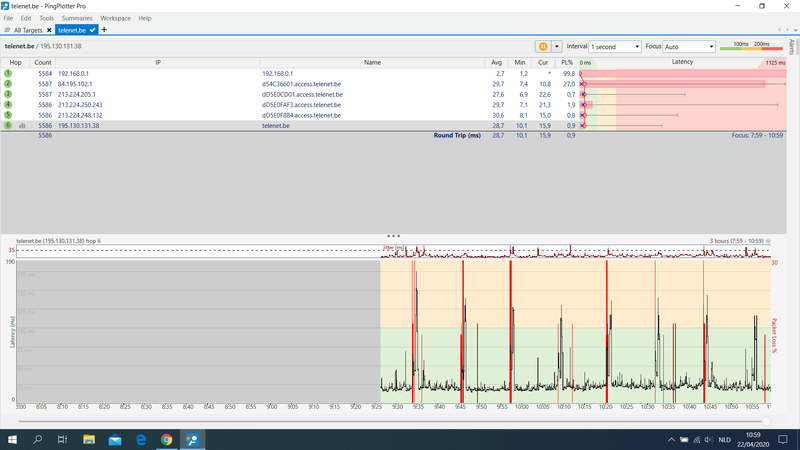Screen dimensions: 800x450
Task: Click the PingPlotter icon in the taskbar
Action: pyautogui.click(x=192, y=439)
